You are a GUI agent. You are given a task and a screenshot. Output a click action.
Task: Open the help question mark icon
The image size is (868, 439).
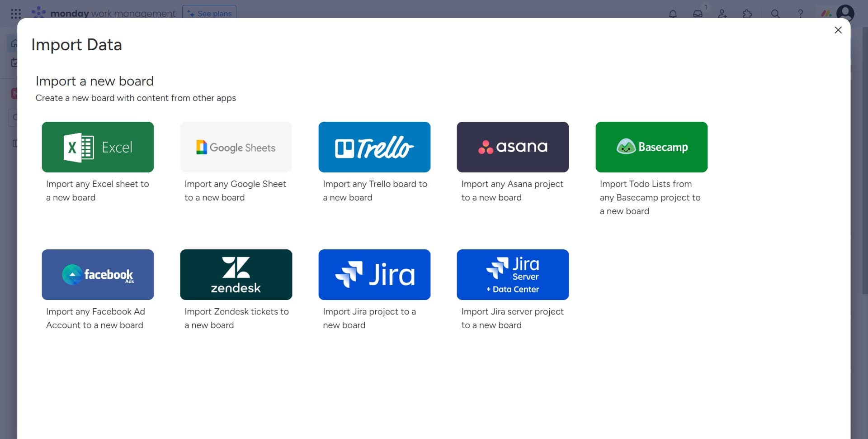pos(800,14)
